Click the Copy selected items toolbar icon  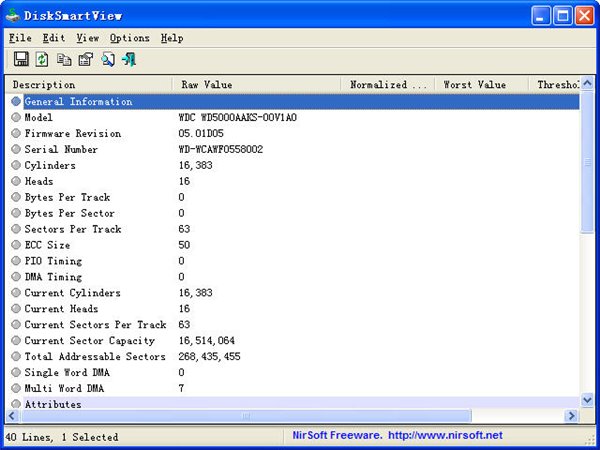coord(64,60)
